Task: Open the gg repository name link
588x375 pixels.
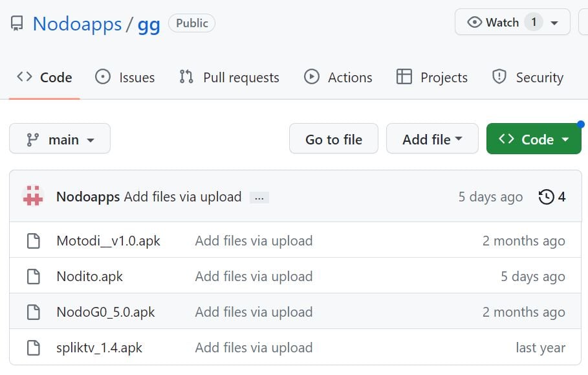Action: pos(149,25)
